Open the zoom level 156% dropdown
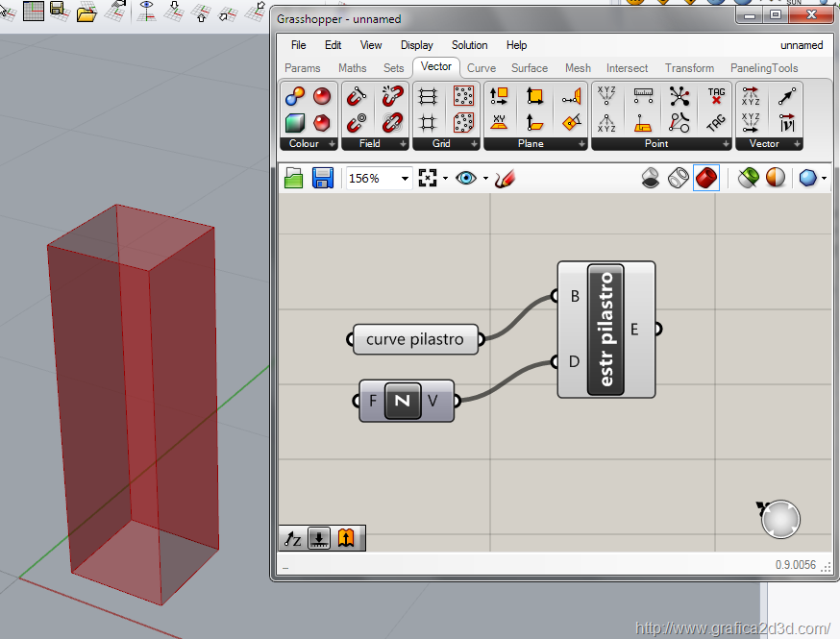Image resolution: width=840 pixels, height=639 pixels. point(405,179)
